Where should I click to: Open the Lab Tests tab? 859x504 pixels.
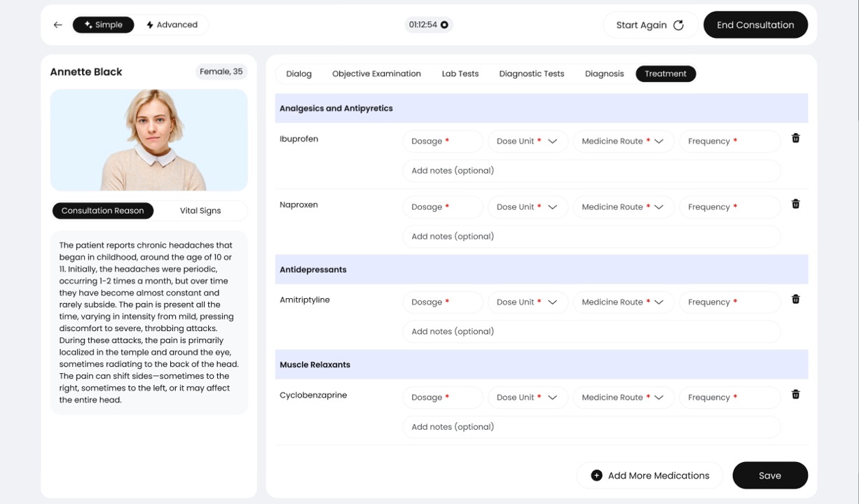click(x=460, y=73)
